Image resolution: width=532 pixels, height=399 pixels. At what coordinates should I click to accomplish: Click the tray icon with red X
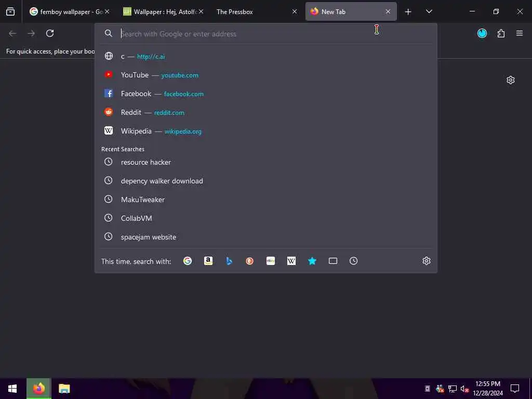pos(440,389)
